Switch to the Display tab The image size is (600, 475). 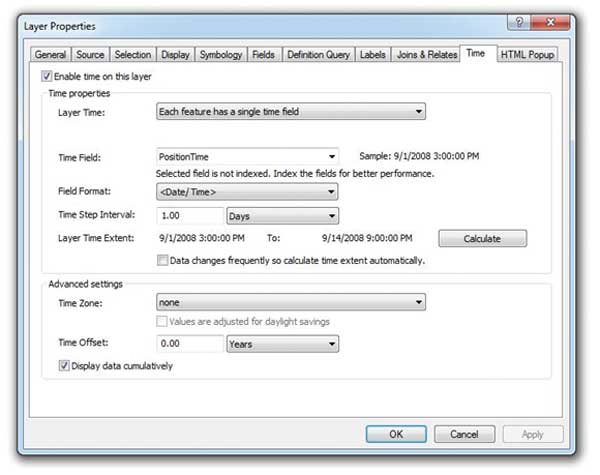click(175, 55)
